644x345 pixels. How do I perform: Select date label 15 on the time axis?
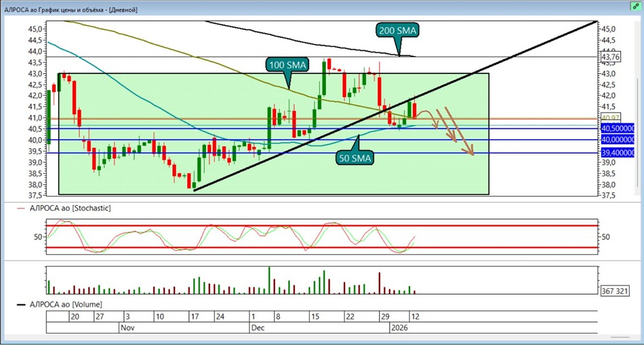click(x=315, y=317)
